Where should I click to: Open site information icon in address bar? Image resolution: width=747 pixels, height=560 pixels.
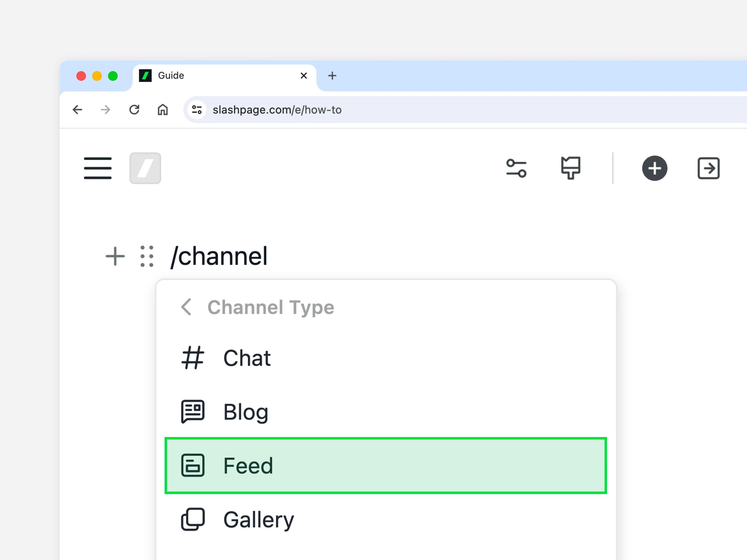(197, 110)
